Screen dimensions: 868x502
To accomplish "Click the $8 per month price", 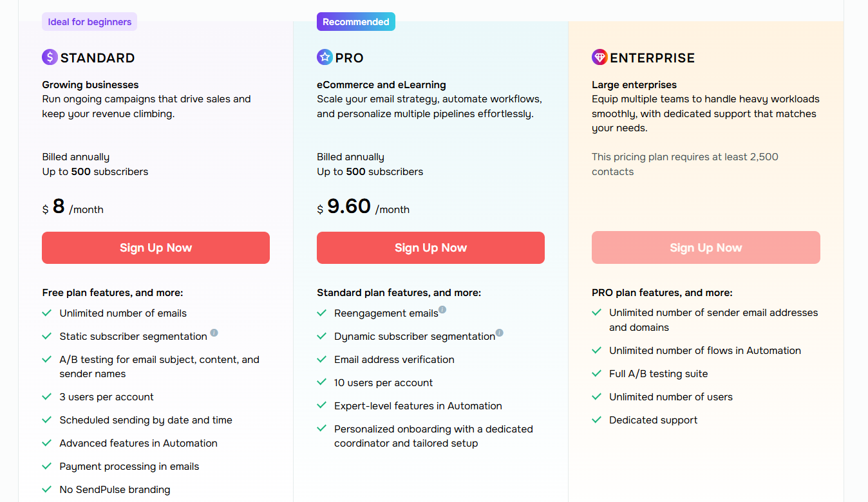I will click(73, 207).
